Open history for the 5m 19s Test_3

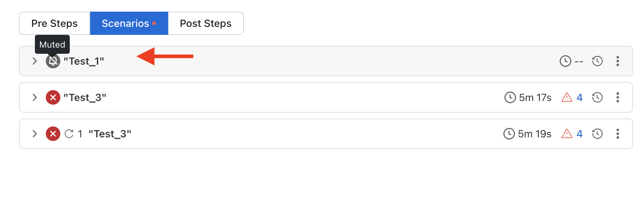click(x=597, y=134)
